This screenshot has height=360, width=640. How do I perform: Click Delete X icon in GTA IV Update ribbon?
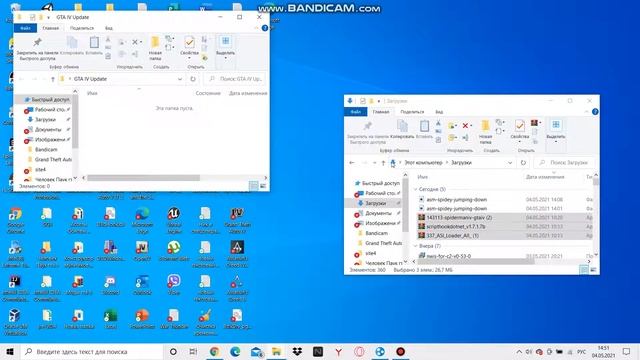tap(135, 42)
